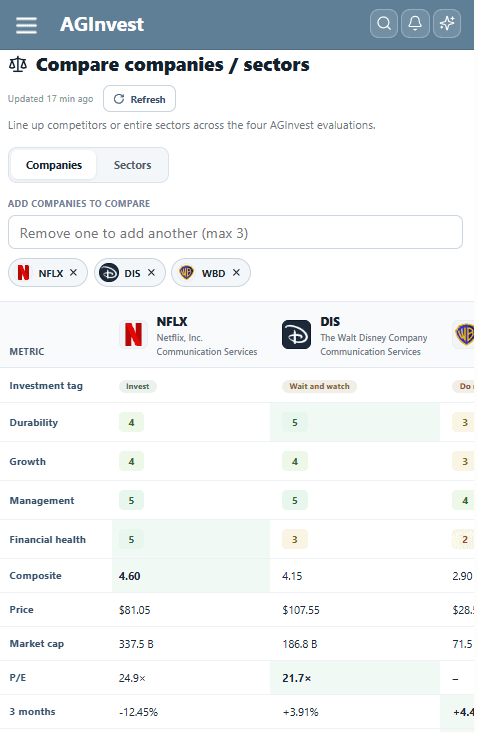477x732 pixels.
Task: Click the Management row label
Action: [x=42, y=500]
